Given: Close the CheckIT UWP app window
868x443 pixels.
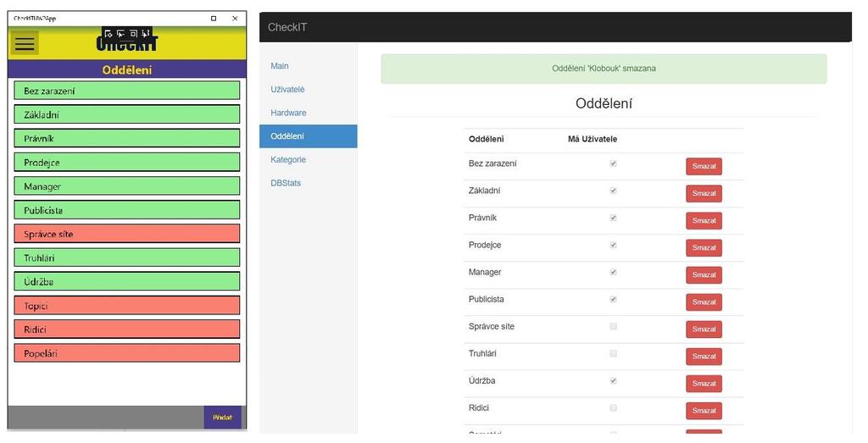Looking at the screenshot, I should (x=235, y=19).
